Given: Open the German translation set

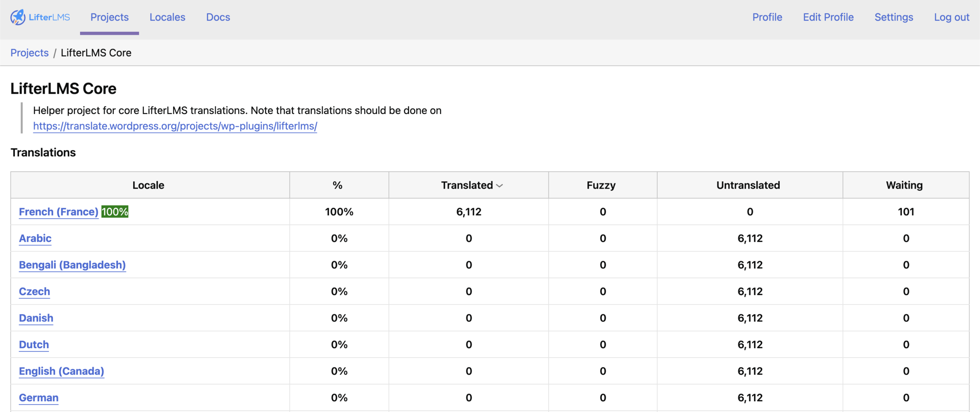Looking at the screenshot, I should coord(39,397).
